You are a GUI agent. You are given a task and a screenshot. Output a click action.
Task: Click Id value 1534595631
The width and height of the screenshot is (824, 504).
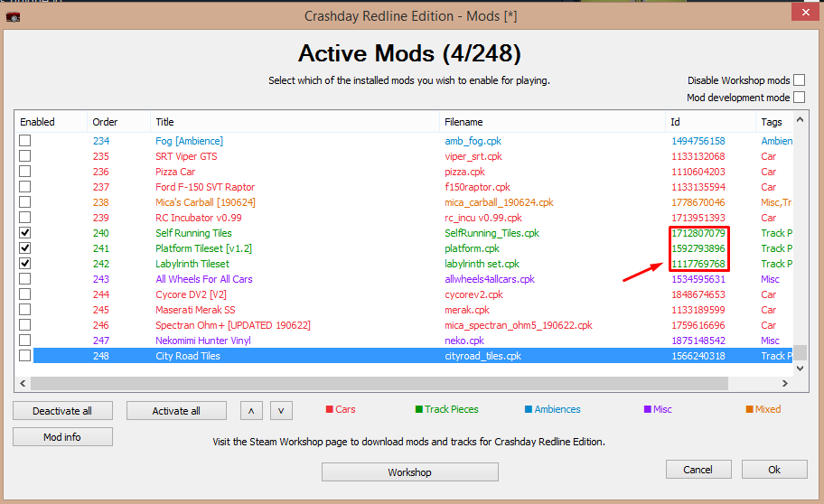(698, 279)
